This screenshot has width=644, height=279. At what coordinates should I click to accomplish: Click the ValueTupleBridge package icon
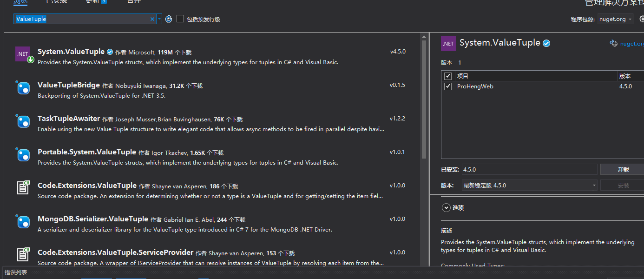(x=23, y=87)
